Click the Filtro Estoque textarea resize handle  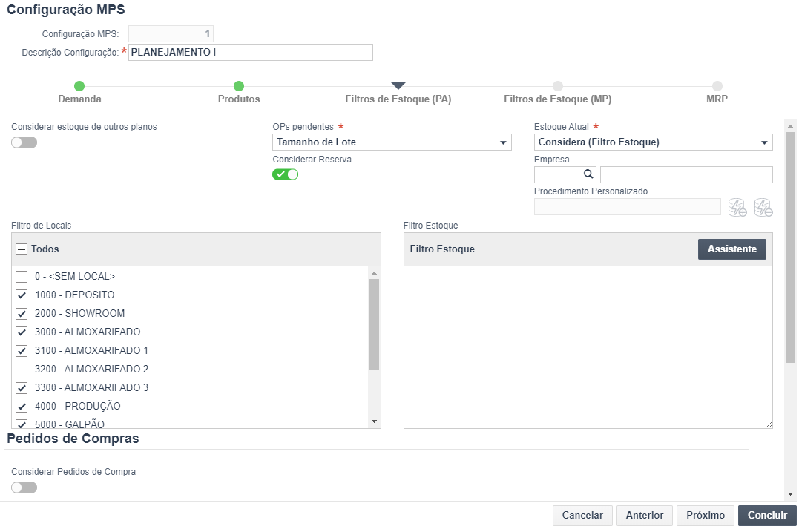[x=769, y=424]
